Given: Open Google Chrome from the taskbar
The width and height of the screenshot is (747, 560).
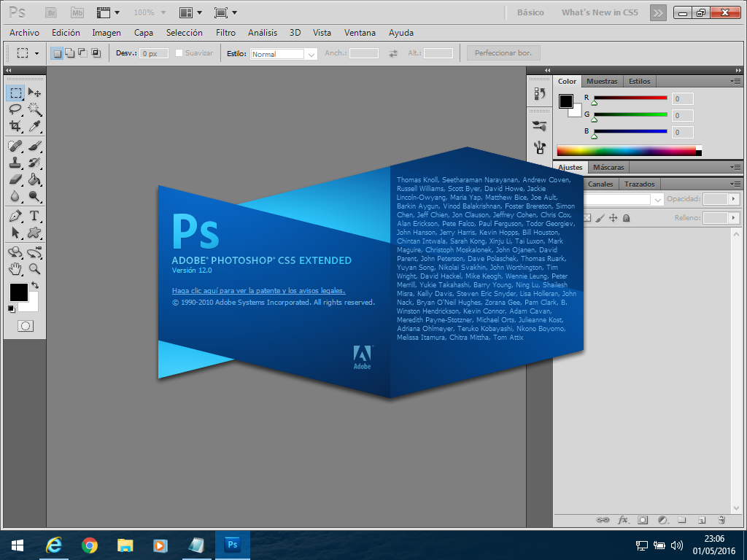Looking at the screenshot, I should click(x=90, y=545).
